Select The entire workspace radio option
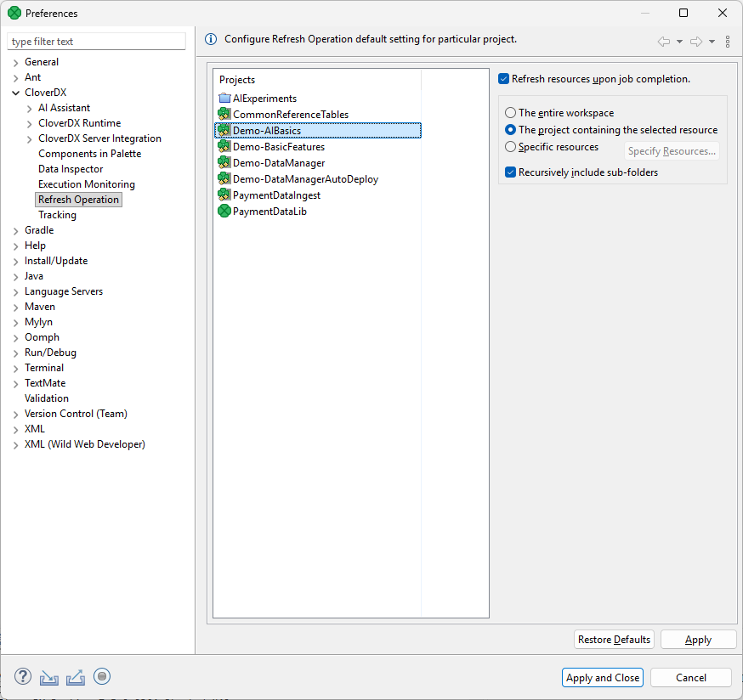This screenshot has height=700, width=743. pos(510,113)
